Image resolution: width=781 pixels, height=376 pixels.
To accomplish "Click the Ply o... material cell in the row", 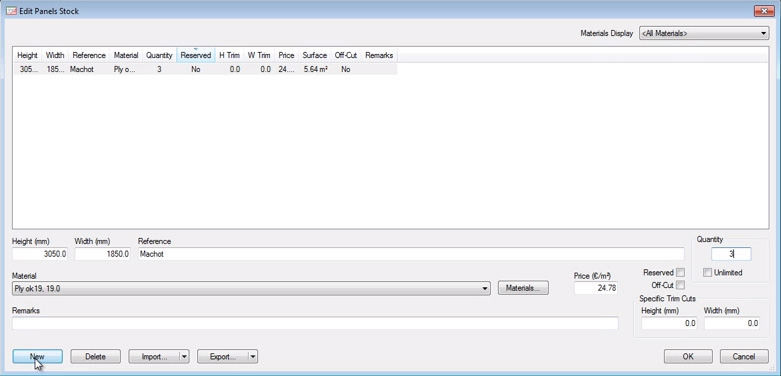I will [x=124, y=70].
